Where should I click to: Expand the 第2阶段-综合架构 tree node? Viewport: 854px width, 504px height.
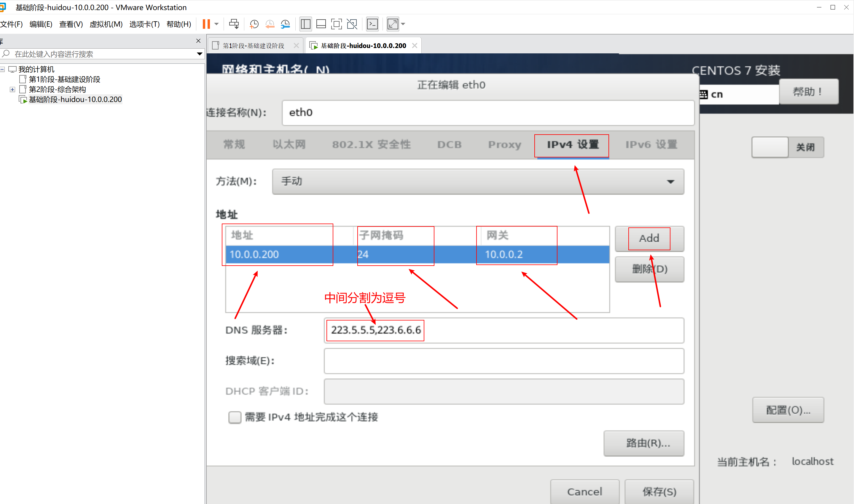pos(12,90)
